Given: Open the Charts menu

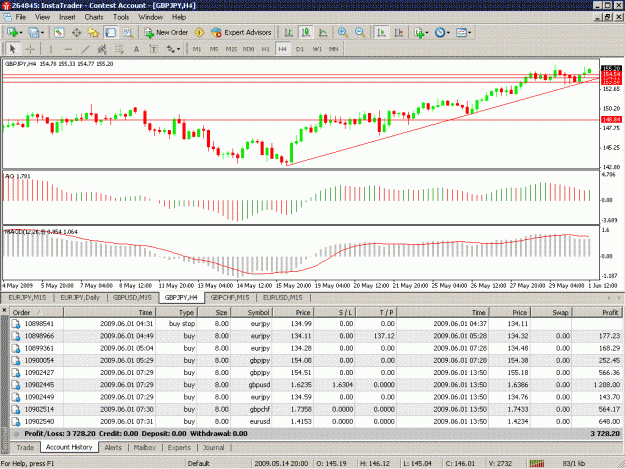Looking at the screenshot, I should [x=94, y=17].
